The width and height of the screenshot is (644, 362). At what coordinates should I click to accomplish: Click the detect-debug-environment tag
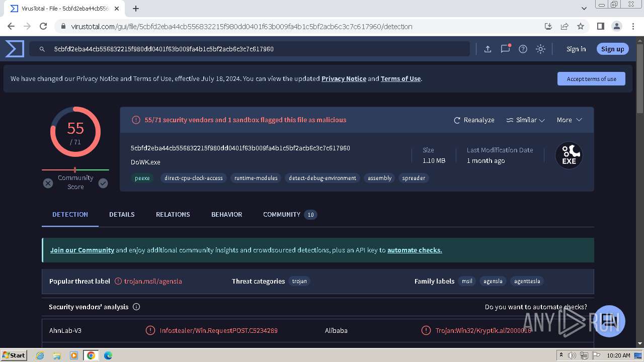click(x=323, y=178)
